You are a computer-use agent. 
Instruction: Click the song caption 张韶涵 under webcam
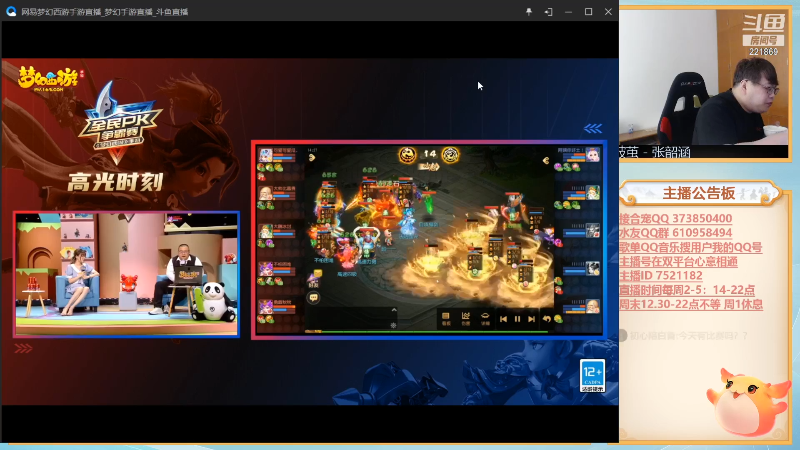click(x=671, y=152)
